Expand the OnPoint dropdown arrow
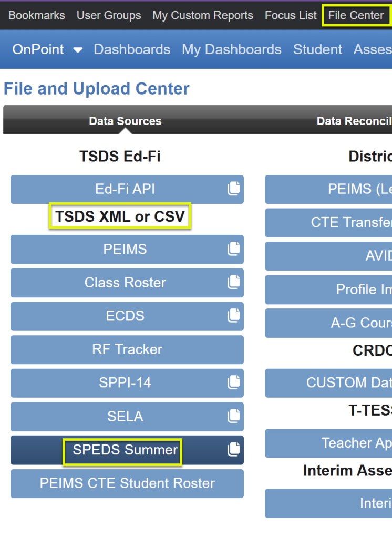392x538 pixels. click(78, 50)
